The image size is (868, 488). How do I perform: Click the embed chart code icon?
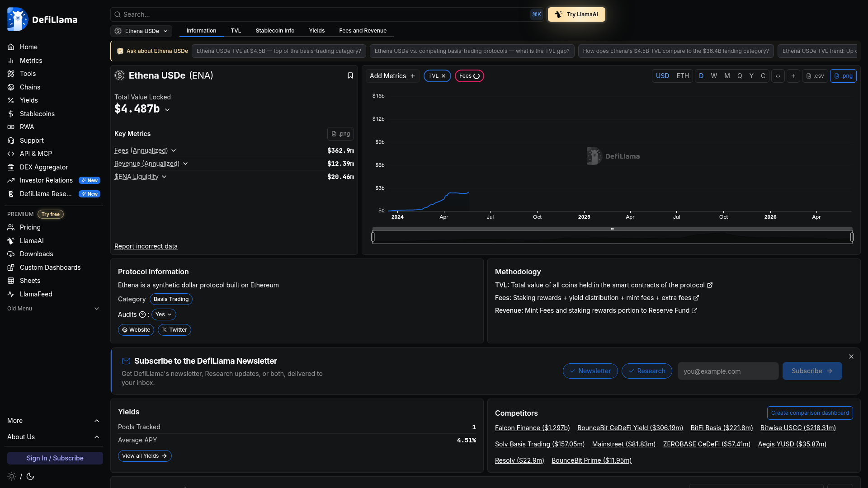778,76
